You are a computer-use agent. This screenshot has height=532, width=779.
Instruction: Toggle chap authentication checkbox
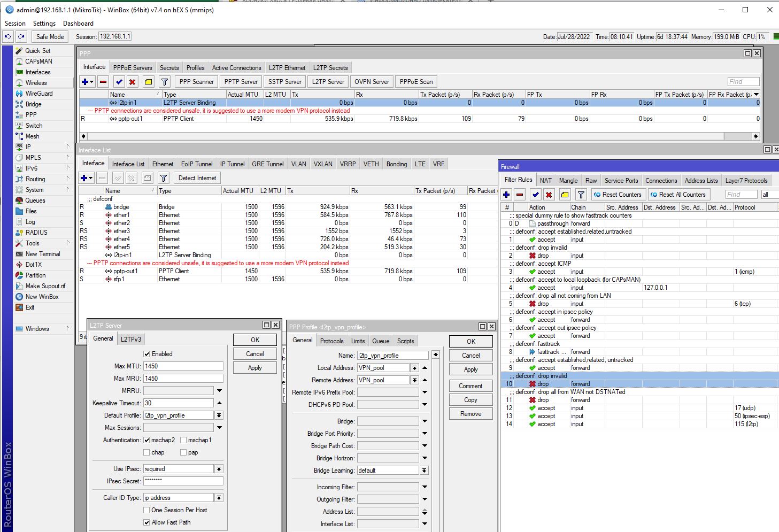146,452
